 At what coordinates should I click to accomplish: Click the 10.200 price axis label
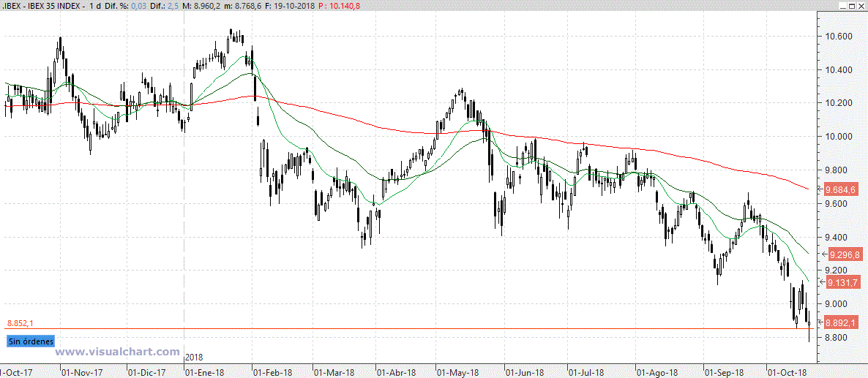837,103
